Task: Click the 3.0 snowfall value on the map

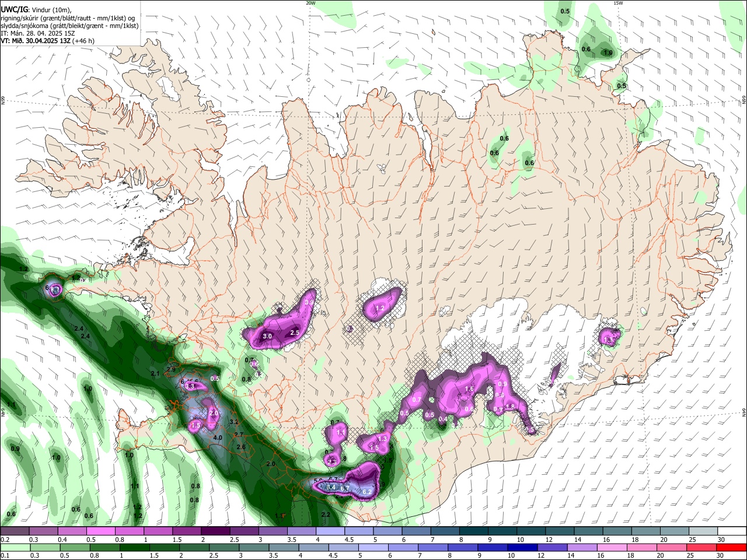Action: [x=267, y=337]
